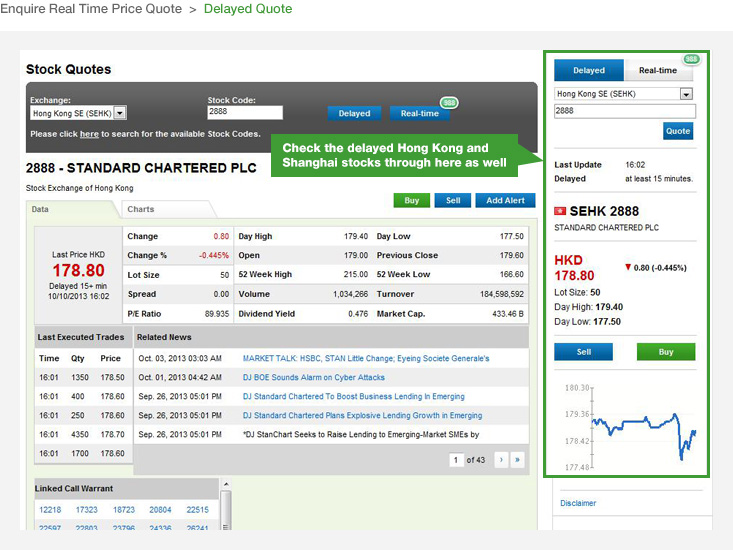Screen dimensions: 733x550
Task: Click the Volume value 1,034,266
Action: (x=350, y=294)
